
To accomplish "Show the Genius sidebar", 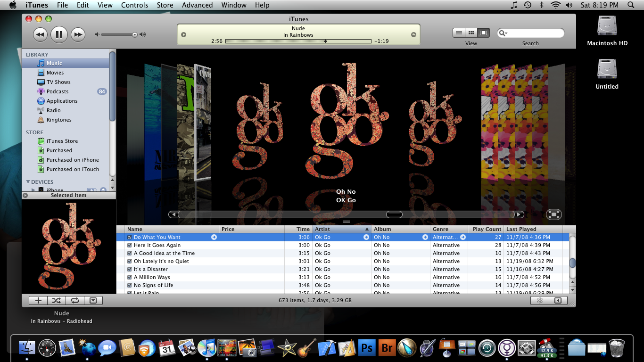I will click(x=558, y=300).
